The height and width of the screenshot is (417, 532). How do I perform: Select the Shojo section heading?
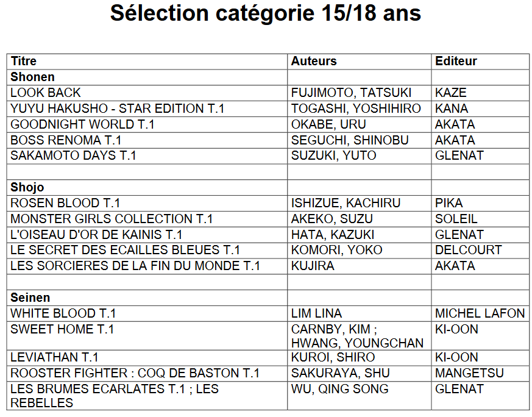click(x=27, y=187)
